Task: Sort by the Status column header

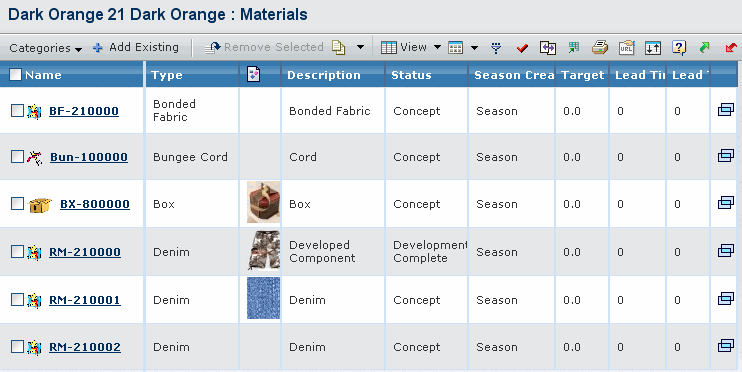Action: (411, 75)
